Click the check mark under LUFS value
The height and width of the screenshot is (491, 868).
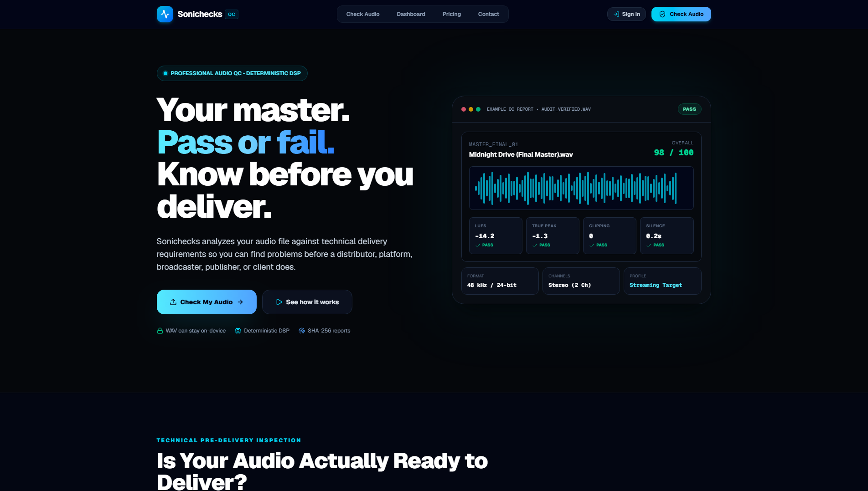[478, 245]
